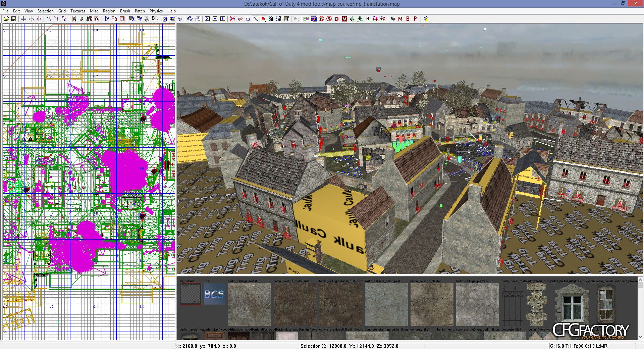This screenshot has height=349, width=644.
Task: Click the Tw toolbar icon
Action: 393,19
